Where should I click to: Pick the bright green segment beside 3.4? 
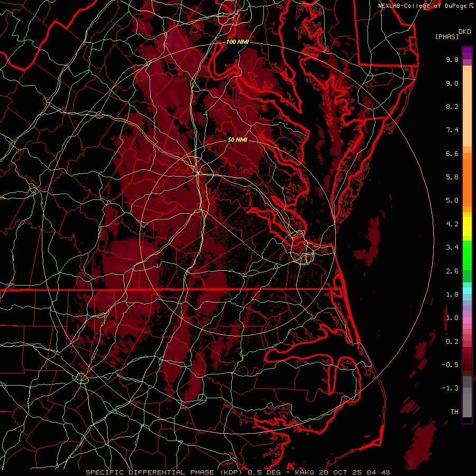click(467, 255)
